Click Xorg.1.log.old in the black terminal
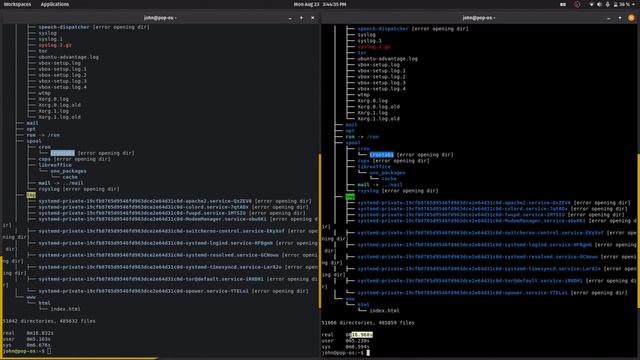The image size is (640, 360). pyautogui.click(x=379, y=119)
